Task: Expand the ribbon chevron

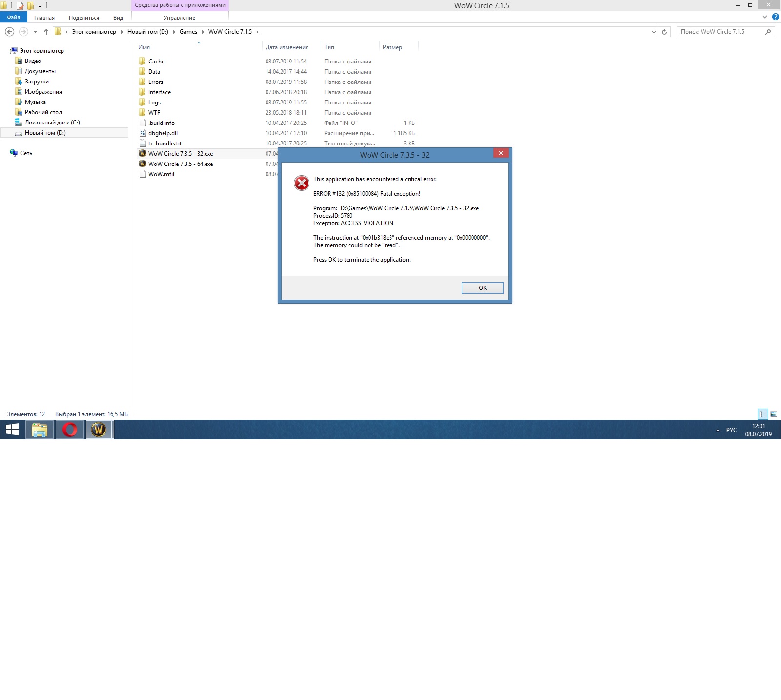Action: tap(765, 17)
